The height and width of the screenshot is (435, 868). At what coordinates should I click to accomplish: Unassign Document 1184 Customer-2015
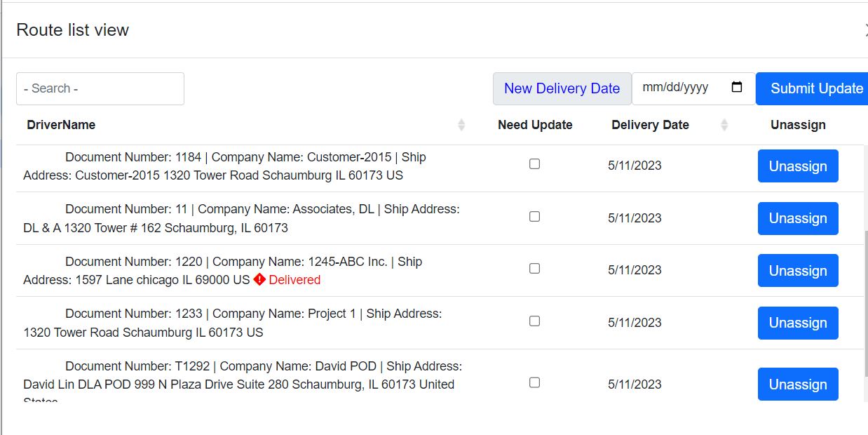[x=798, y=166]
